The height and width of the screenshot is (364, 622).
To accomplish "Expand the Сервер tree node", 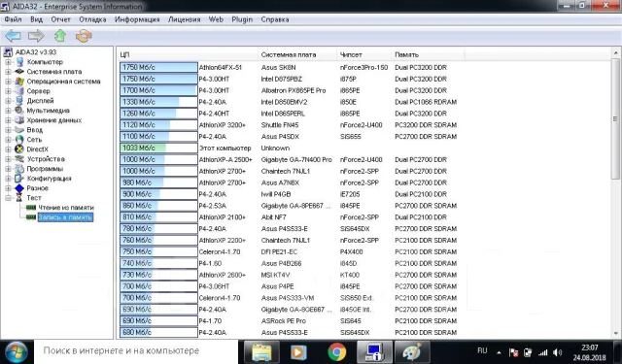I will [8, 91].
